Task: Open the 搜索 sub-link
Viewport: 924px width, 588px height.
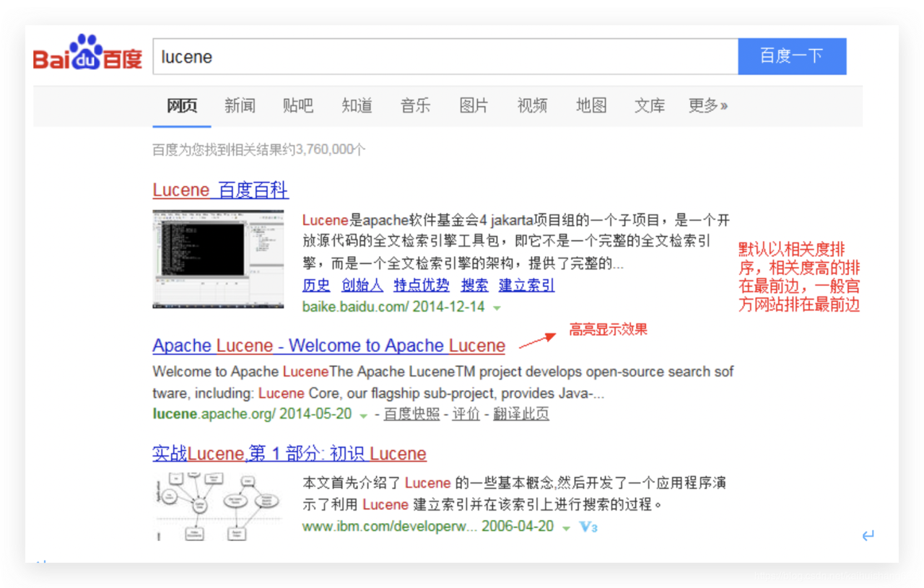Action: 474,285
